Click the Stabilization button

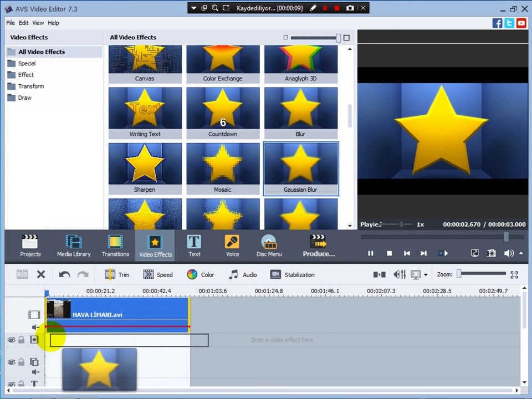pos(293,274)
